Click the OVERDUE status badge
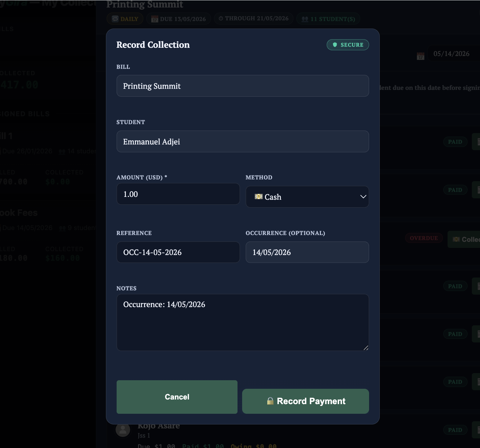 (x=424, y=238)
